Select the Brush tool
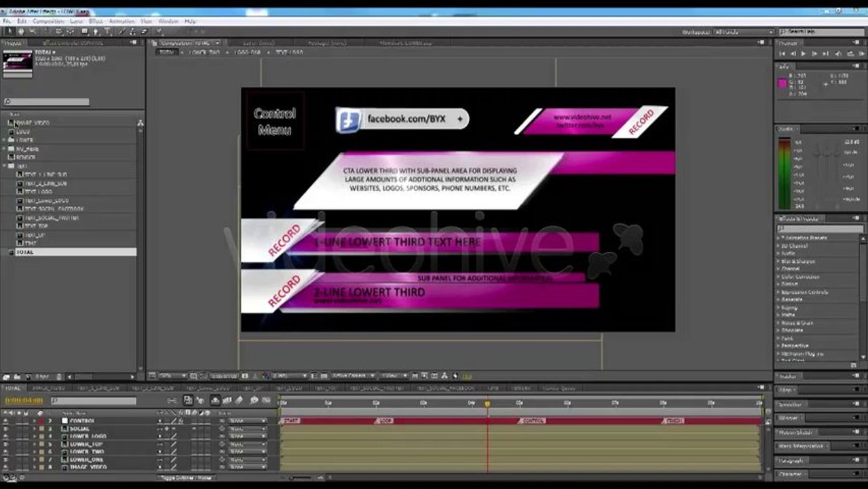This screenshot has height=489, width=868. tap(121, 31)
